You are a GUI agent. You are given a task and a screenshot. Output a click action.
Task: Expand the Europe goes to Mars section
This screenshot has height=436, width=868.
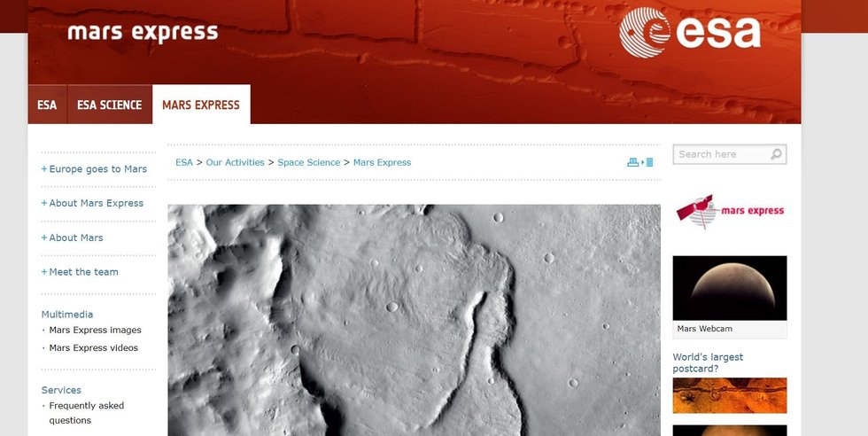(x=94, y=169)
